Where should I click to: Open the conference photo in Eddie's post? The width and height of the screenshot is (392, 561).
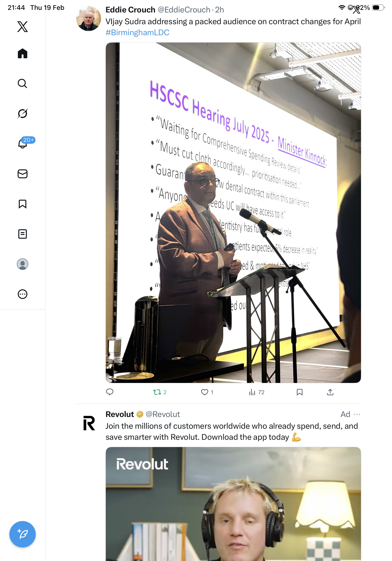tap(233, 212)
